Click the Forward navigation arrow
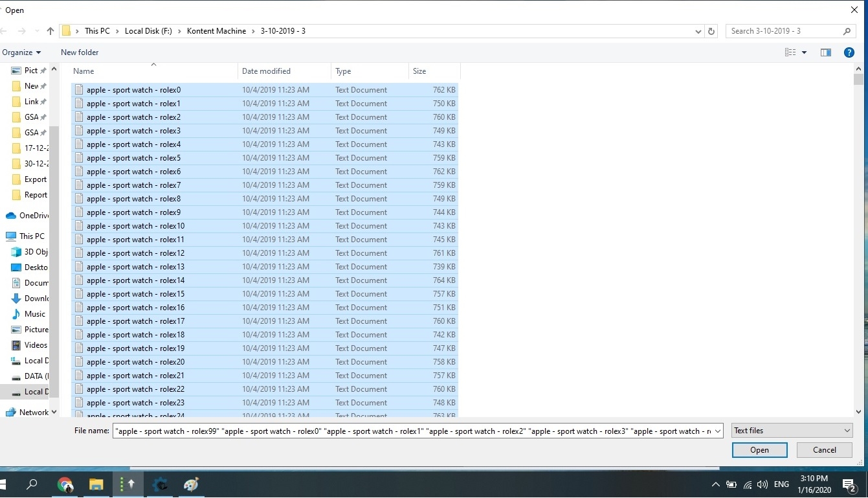868x498 pixels. (x=21, y=31)
